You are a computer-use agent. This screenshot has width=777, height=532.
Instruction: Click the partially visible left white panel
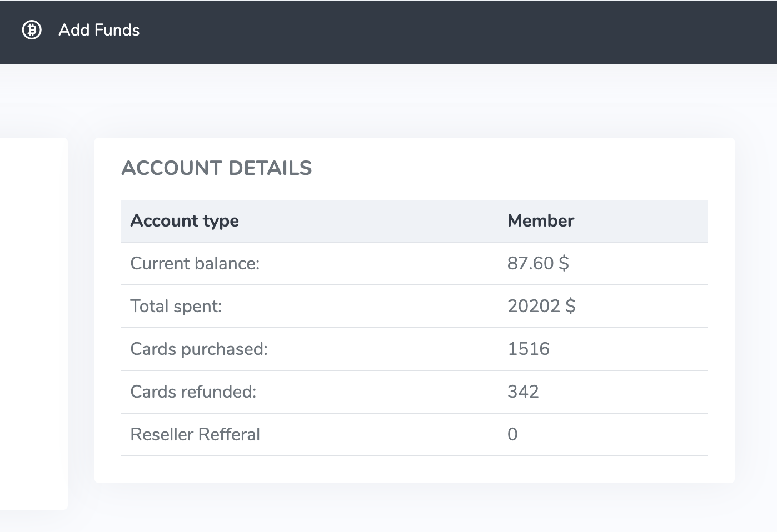[x=33, y=322]
